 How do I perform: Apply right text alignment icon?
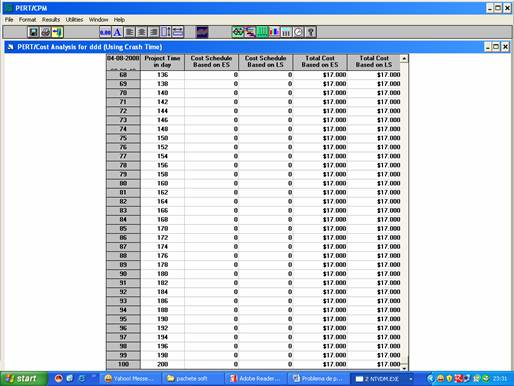pos(153,32)
